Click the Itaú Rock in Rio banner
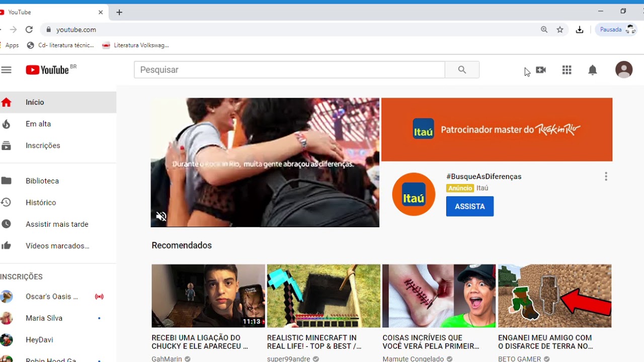644x362 pixels. 497,130
